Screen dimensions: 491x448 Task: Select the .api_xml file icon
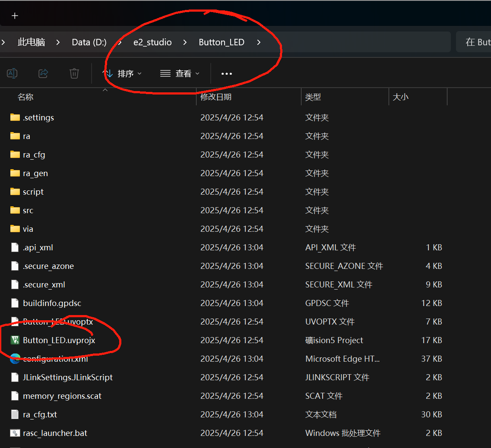15,247
